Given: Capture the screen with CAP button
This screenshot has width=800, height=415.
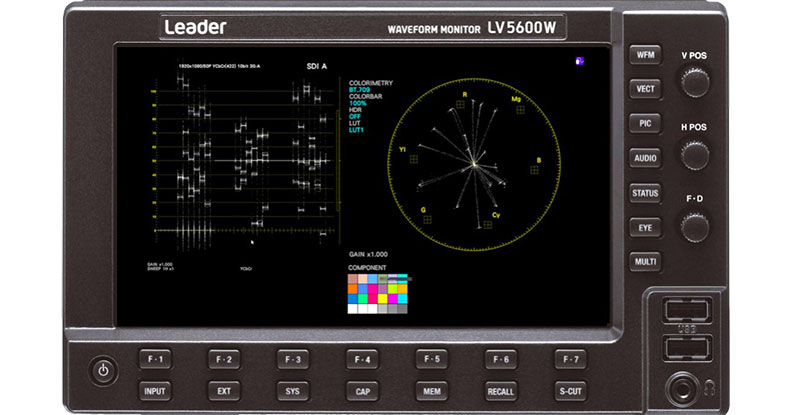Looking at the screenshot, I should click(362, 392).
